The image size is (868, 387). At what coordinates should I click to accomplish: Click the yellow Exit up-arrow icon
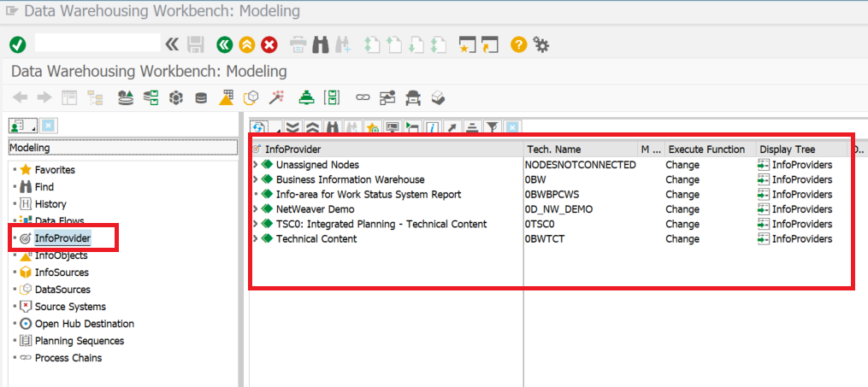(x=247, y=44)
